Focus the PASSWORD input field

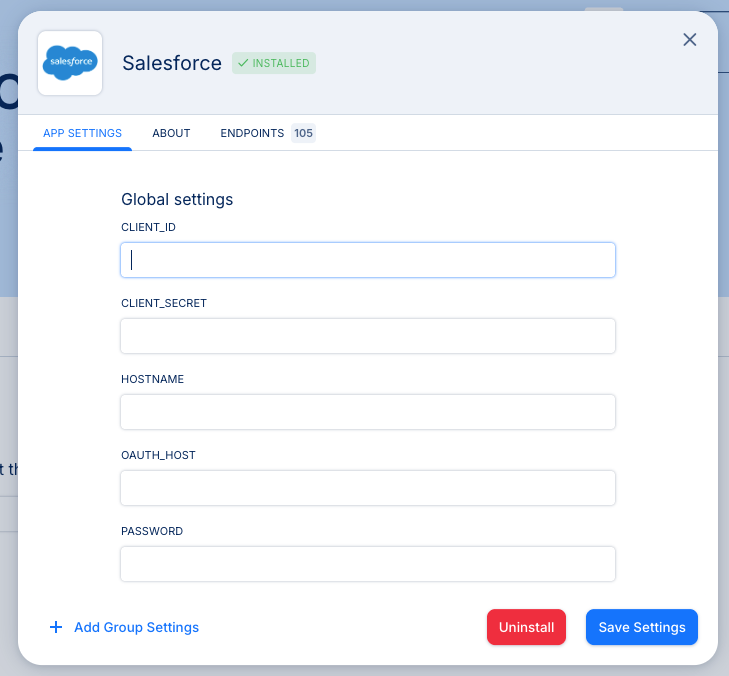[x=367, y=564]
